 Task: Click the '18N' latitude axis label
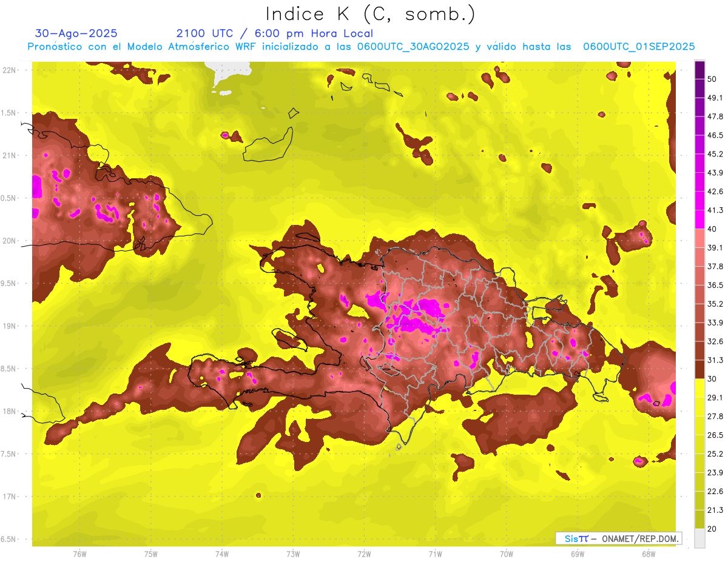(10, 411)
